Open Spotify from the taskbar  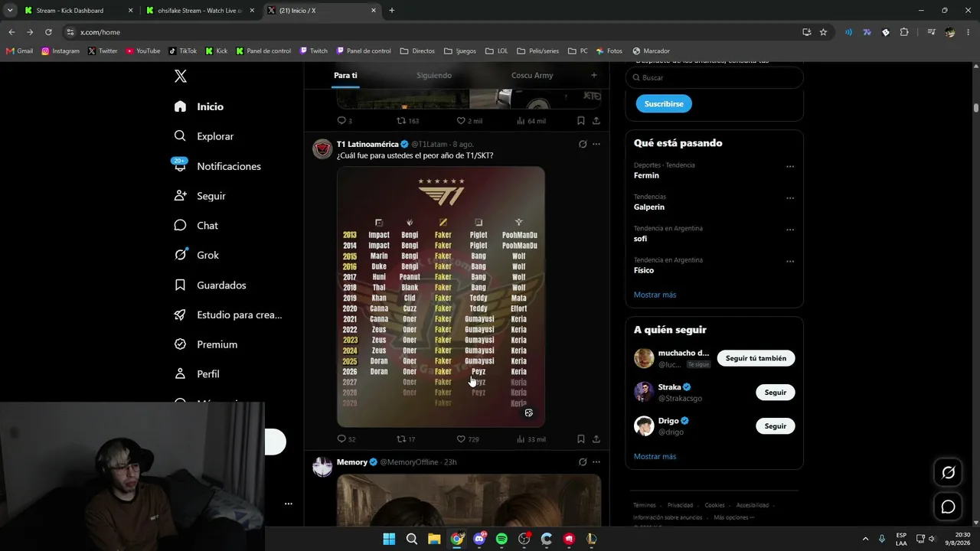(501, 539)
